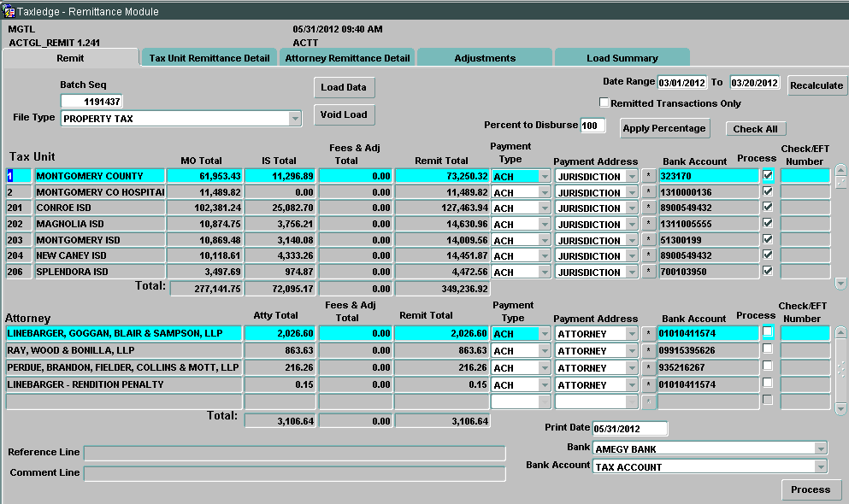Click the Date Range end date field
Screen dimensions: 849x504
[x=754, y=82]
